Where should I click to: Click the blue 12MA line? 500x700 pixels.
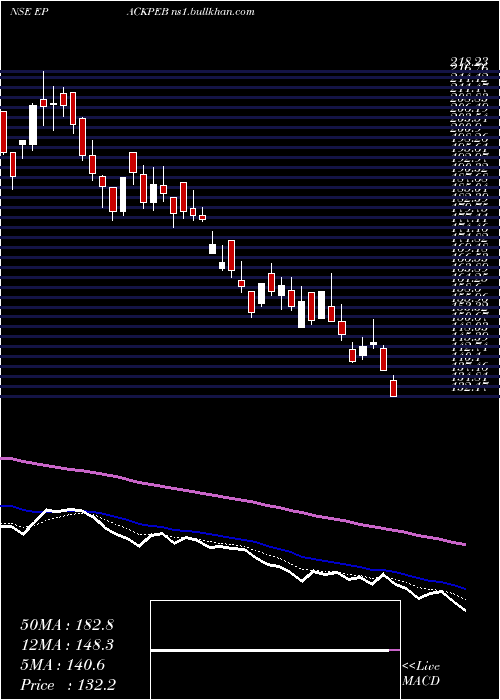point(232,538)
